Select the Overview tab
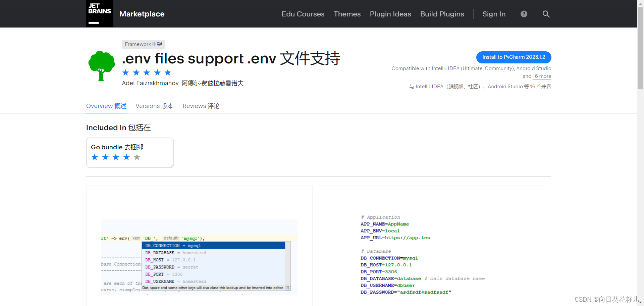The height and width of the screenshot is (306, 644). (x=106, y=106)
